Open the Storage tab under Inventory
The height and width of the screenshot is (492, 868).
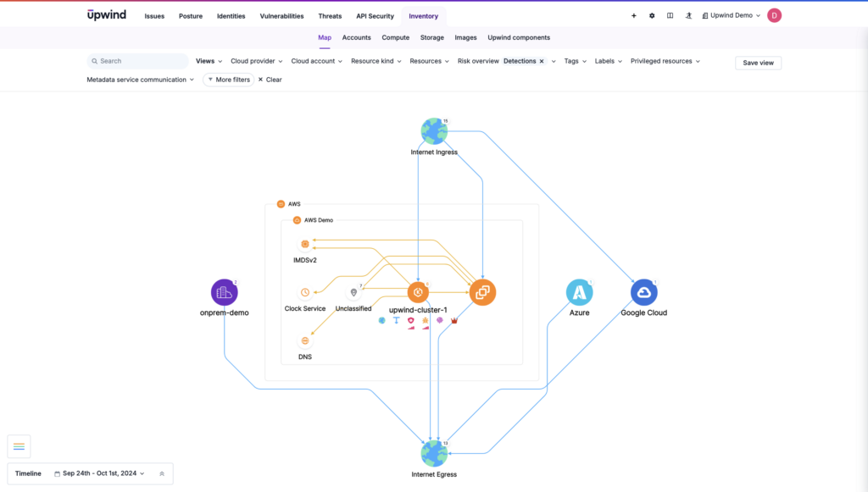pos(431,37)
